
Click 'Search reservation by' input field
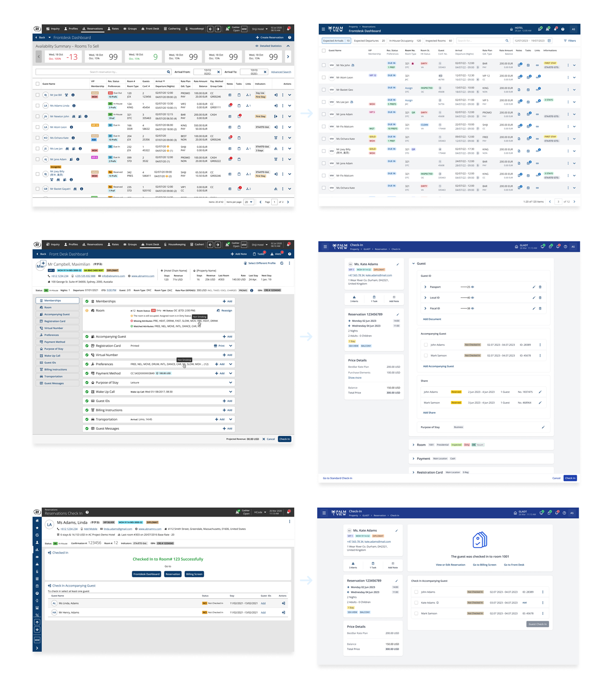103,72
